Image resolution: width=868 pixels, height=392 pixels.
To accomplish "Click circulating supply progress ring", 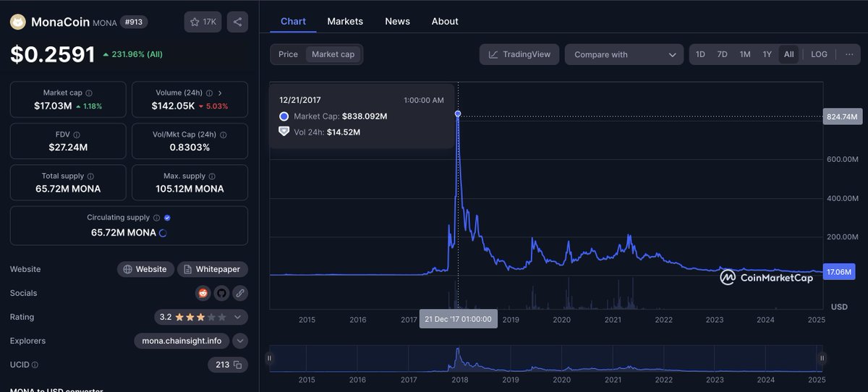I will click(163, 233).
